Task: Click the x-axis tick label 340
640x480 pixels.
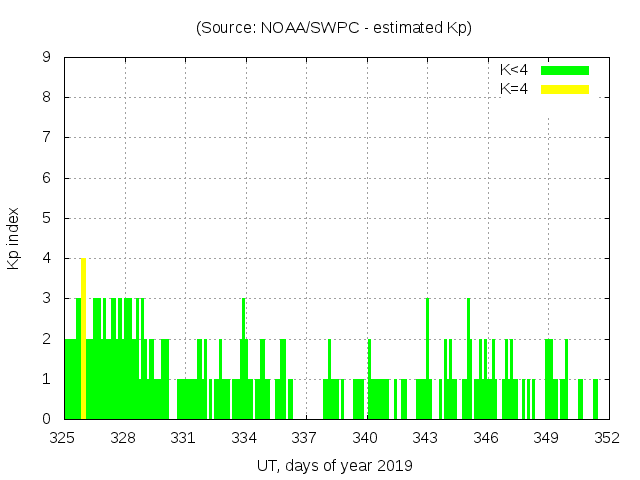Action: [365, 437]
